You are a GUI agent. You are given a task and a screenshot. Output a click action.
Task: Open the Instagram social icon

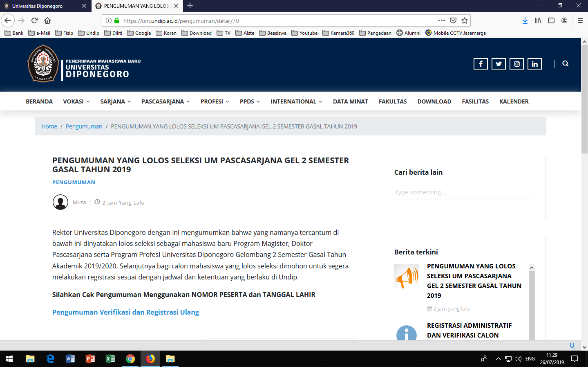516,64
